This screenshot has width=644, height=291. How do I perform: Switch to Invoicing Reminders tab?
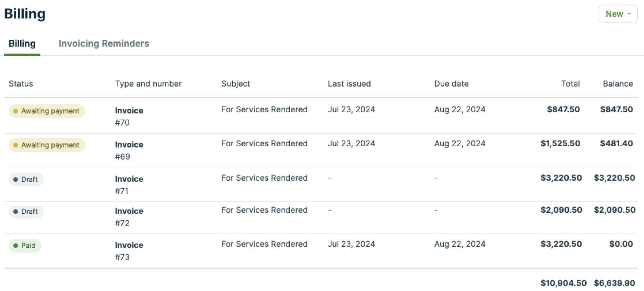(104, 43)
